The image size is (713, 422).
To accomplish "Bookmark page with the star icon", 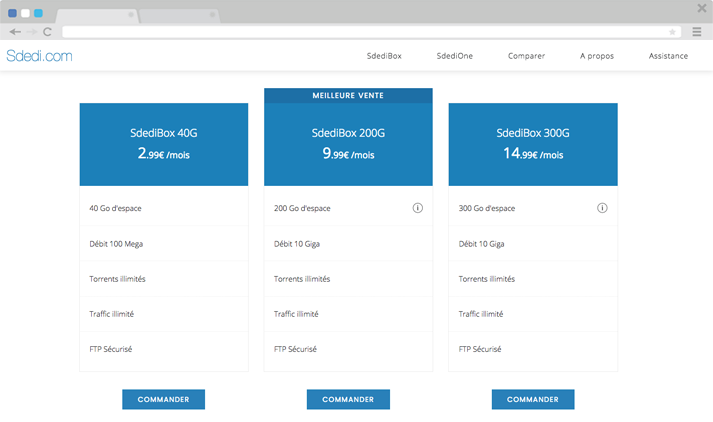I will (x=672, y=32).
